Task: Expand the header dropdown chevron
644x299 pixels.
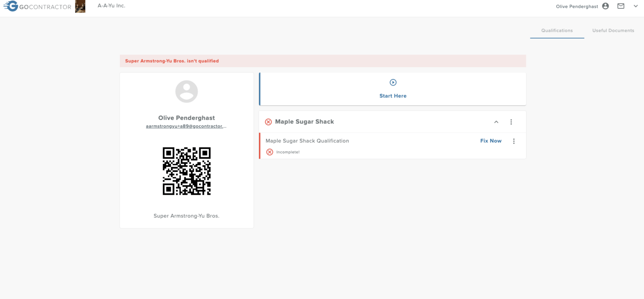Action: [x=636, y=6]
